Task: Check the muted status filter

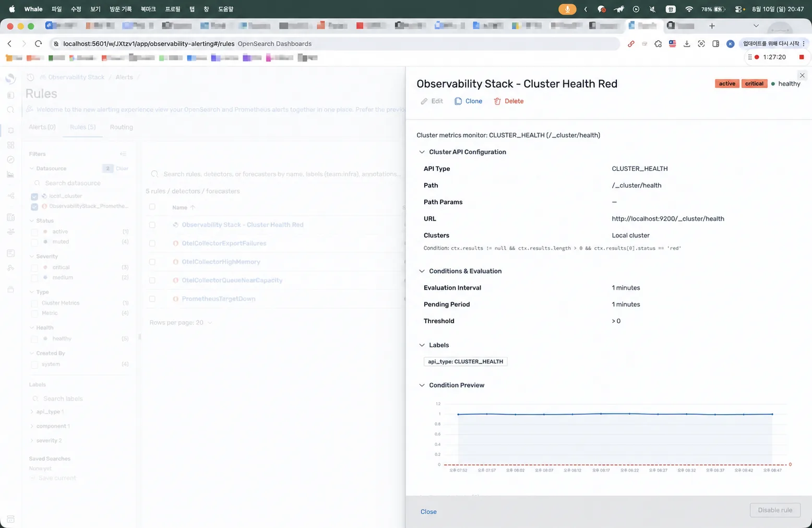Action: [34, 242]
